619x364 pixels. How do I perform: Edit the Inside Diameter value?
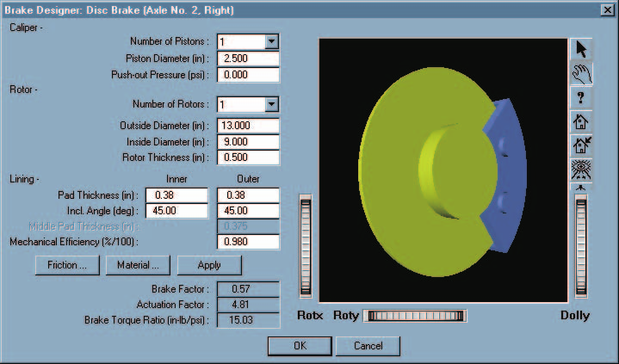coord(248,142)
